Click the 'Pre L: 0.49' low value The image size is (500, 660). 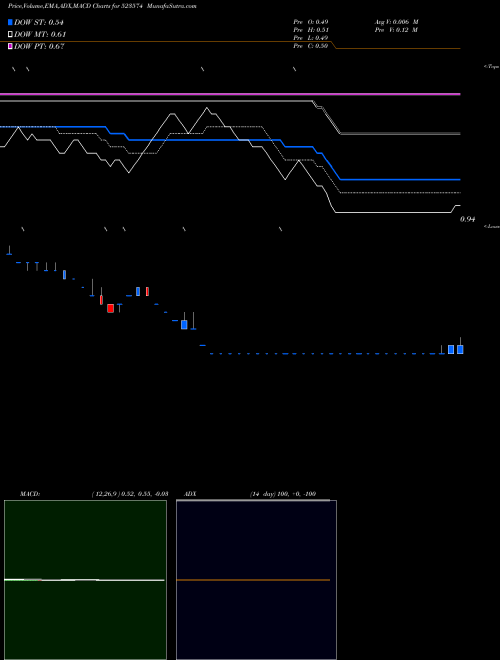click(x=311, y=38)
